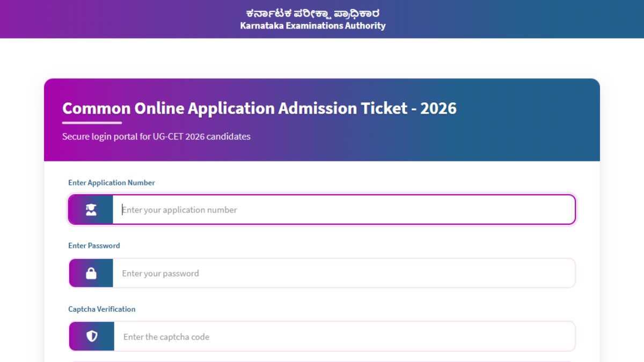Click the security shield emblem near captcha input
Screen dimensions: 644x362
point(91,336)
